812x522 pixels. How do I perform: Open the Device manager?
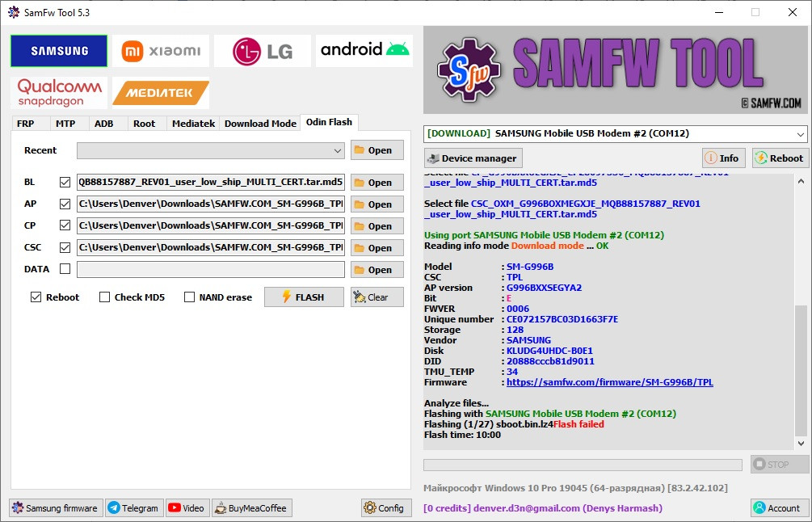(473, 158)
